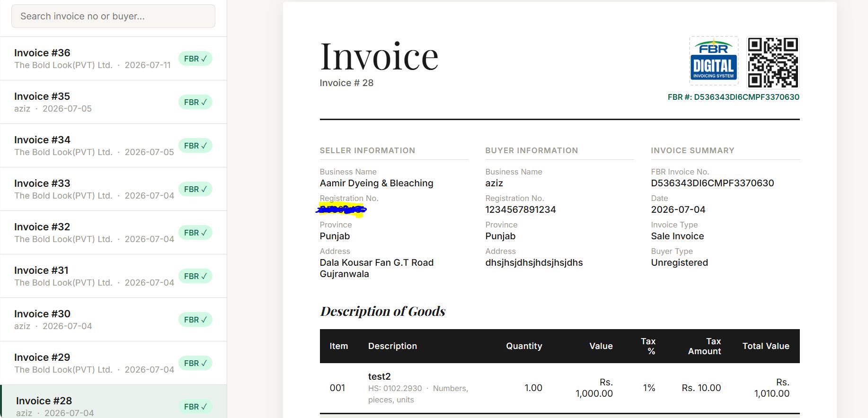The image size is (868, 418).
Task: Click the Unregistered buyer type value
Action: pyautogui.click(x=679, y=262)
